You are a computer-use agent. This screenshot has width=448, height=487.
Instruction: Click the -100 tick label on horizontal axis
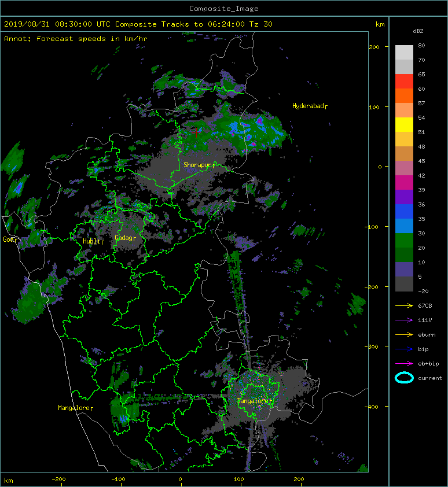pyautogui.click(x=118, y=479)
